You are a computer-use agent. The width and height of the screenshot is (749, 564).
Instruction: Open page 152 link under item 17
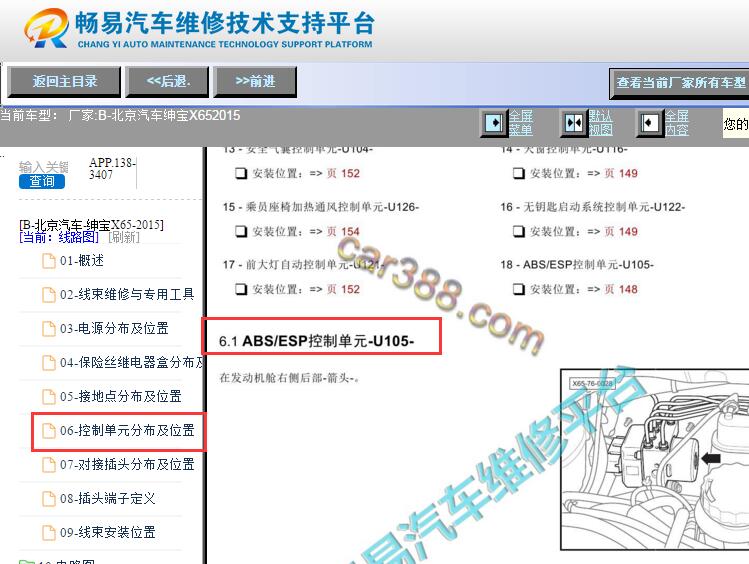[343, 289]
